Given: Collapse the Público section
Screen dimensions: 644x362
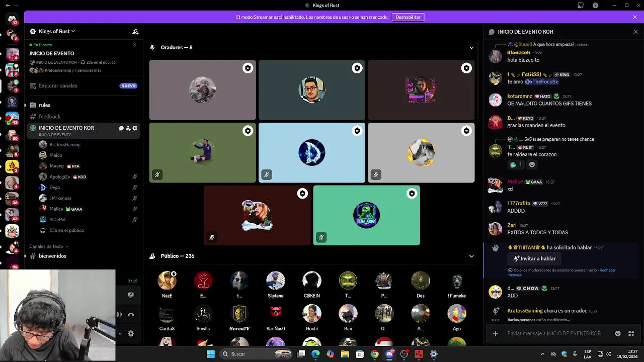Looking at the screenshot, I should 471,256.
